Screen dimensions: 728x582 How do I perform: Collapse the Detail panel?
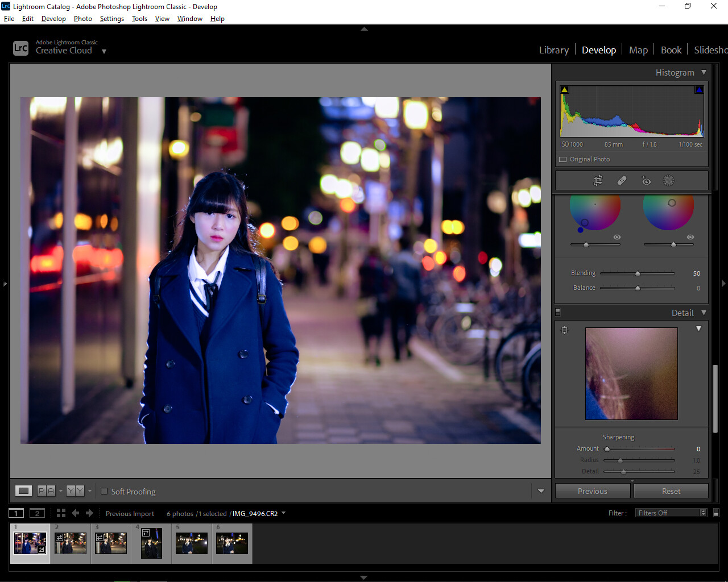(x=704, y=313)
